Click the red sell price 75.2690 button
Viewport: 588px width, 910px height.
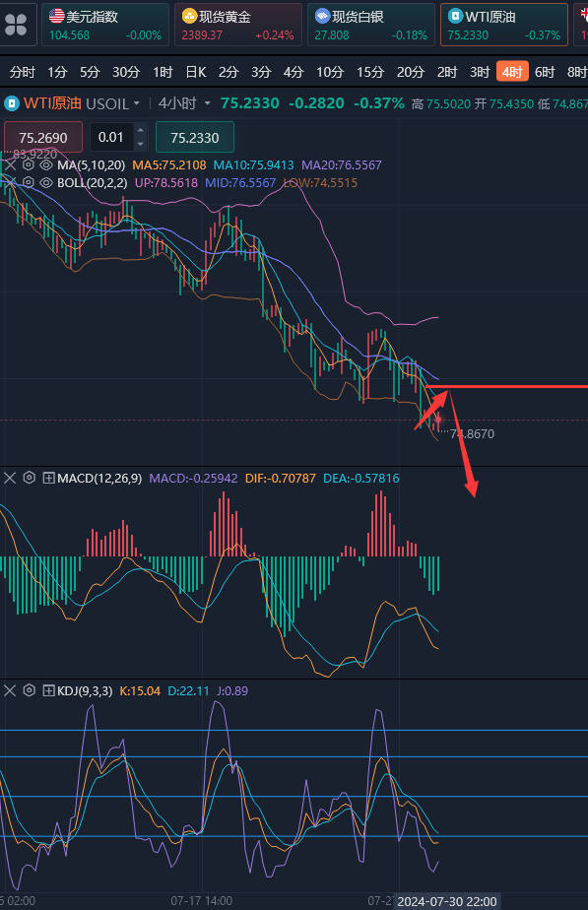(x=43, y=138)
